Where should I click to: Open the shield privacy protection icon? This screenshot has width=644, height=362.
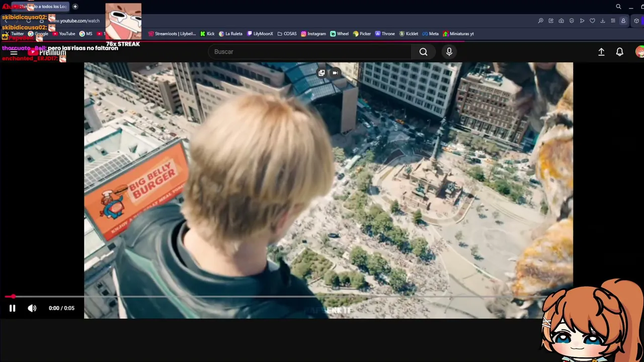[572, 21]
